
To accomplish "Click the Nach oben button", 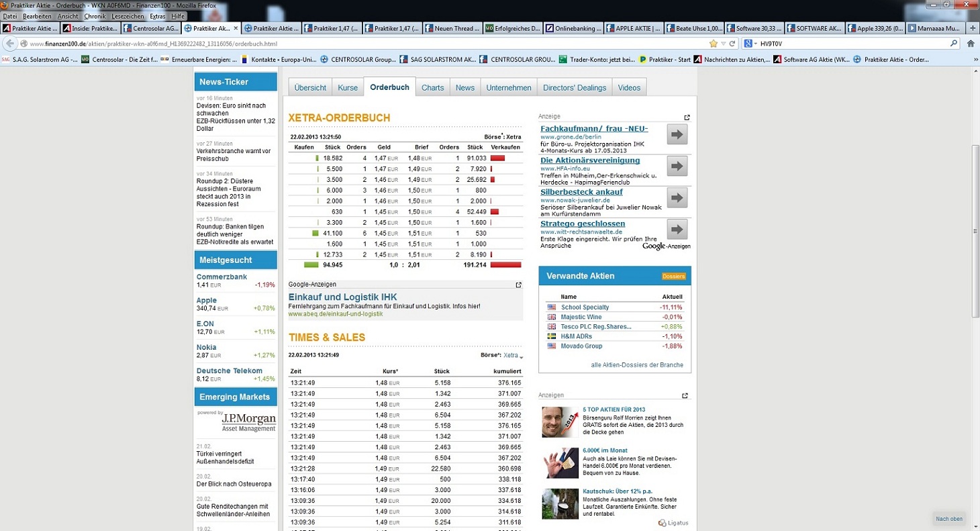I will tap(949, 518).
